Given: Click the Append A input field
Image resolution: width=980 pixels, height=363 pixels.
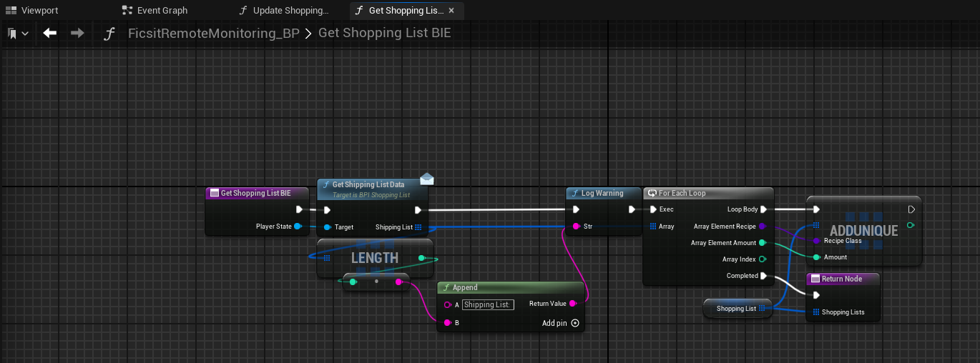Looking at the screenshot, I should (488, 304).
